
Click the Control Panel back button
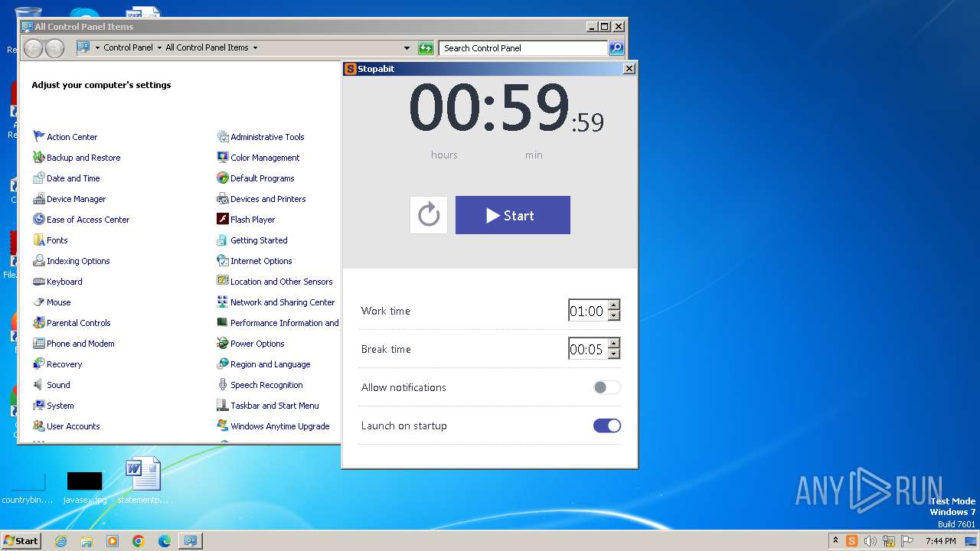(x=33, y=48)
